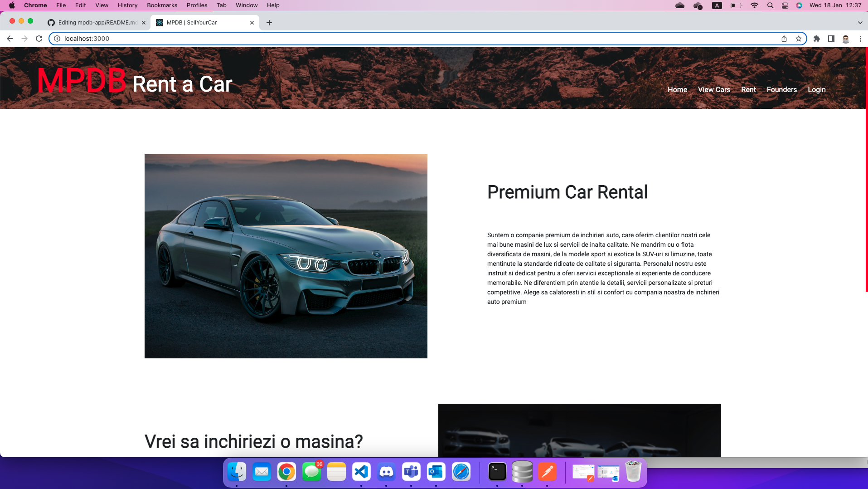Open Messages from the dock

[311, 472]
